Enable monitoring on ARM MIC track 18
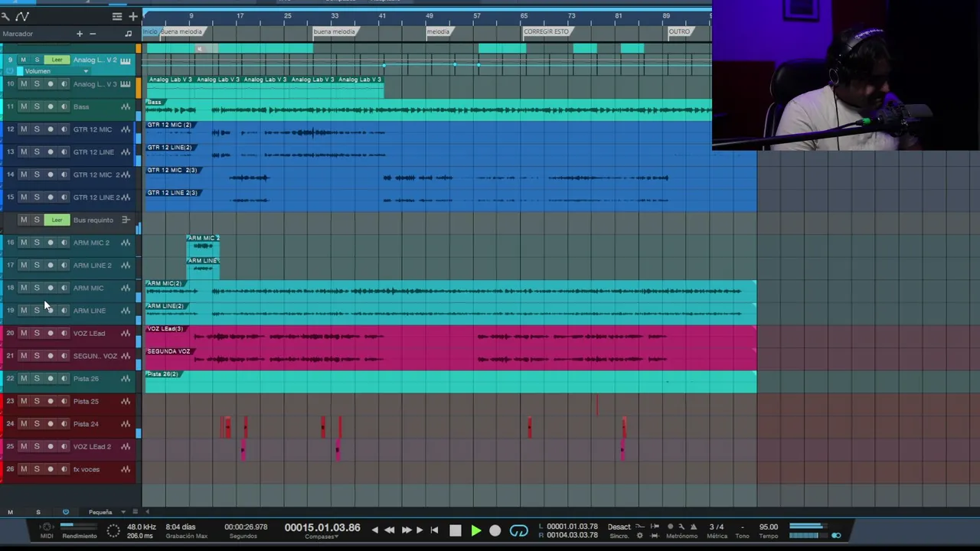Viewport: 980px width, 551px height. 64,289
